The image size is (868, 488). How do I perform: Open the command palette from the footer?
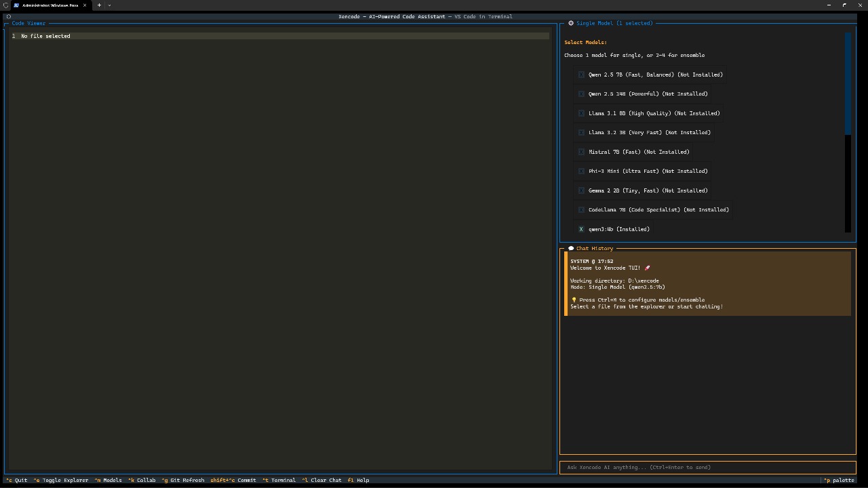(840, 480)
